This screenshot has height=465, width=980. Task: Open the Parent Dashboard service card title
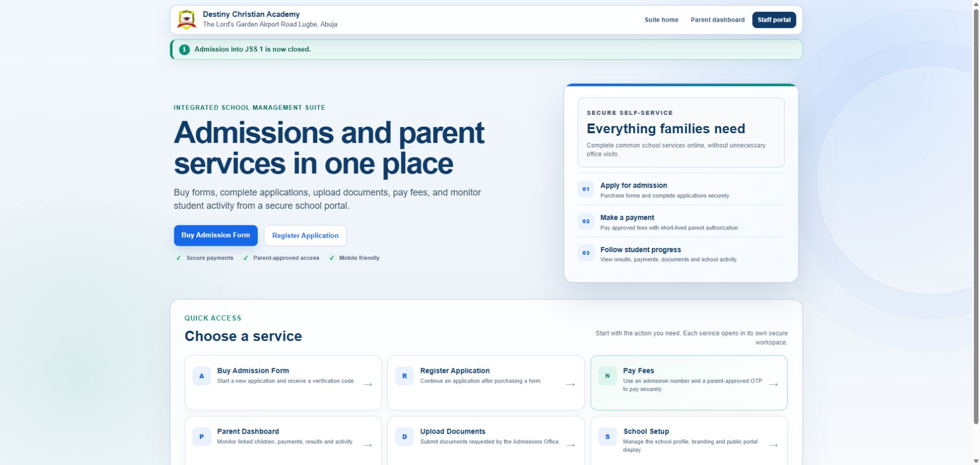coord(248,432)
